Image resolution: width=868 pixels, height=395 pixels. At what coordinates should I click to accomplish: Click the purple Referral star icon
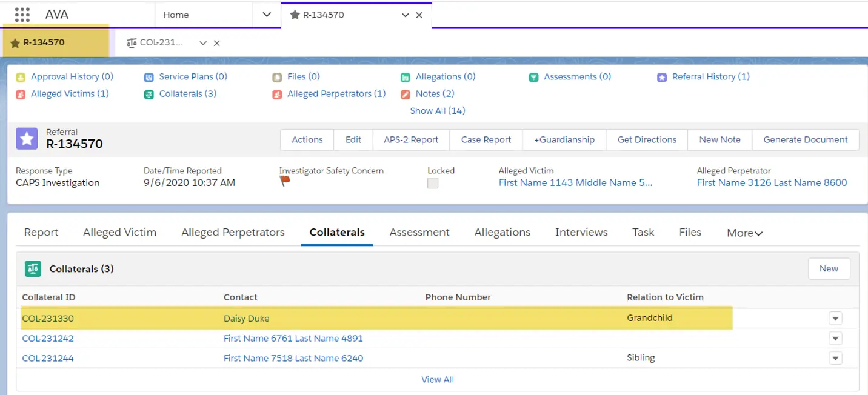27,139
